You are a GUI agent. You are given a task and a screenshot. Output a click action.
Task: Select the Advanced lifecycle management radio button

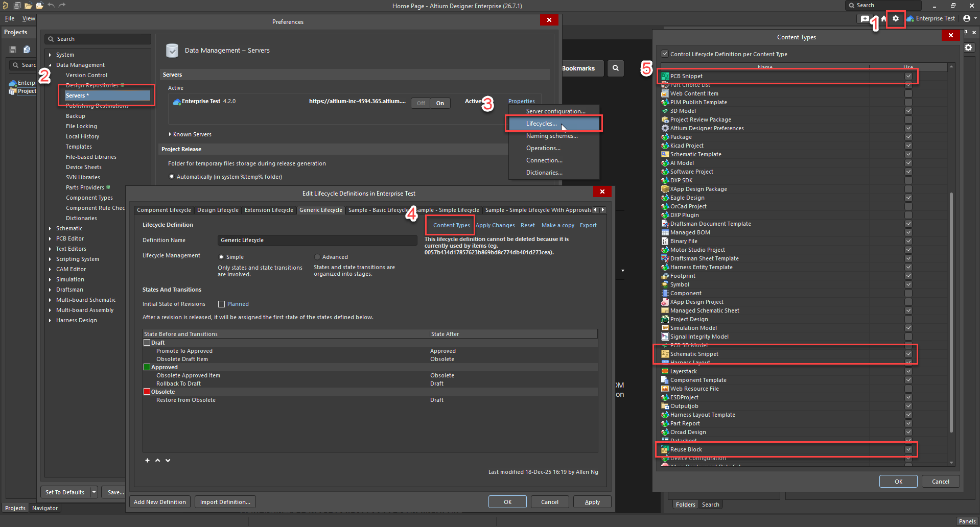pos(317,257)
